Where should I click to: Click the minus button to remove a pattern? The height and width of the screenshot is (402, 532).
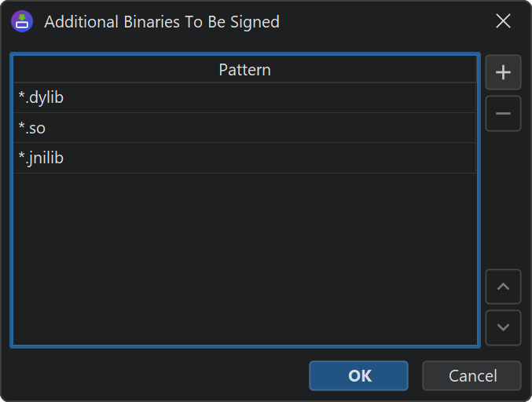click(x=503, y=114)
